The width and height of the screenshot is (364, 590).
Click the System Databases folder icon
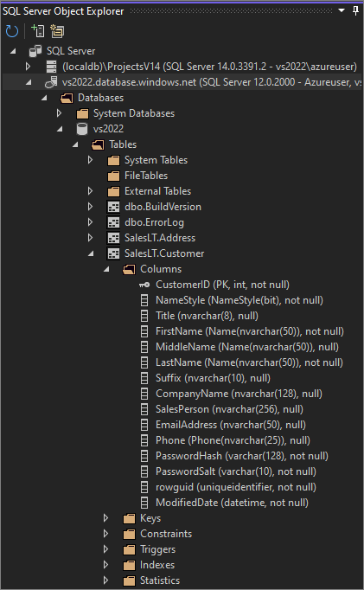pyautogui.click(x=82, y=113)
